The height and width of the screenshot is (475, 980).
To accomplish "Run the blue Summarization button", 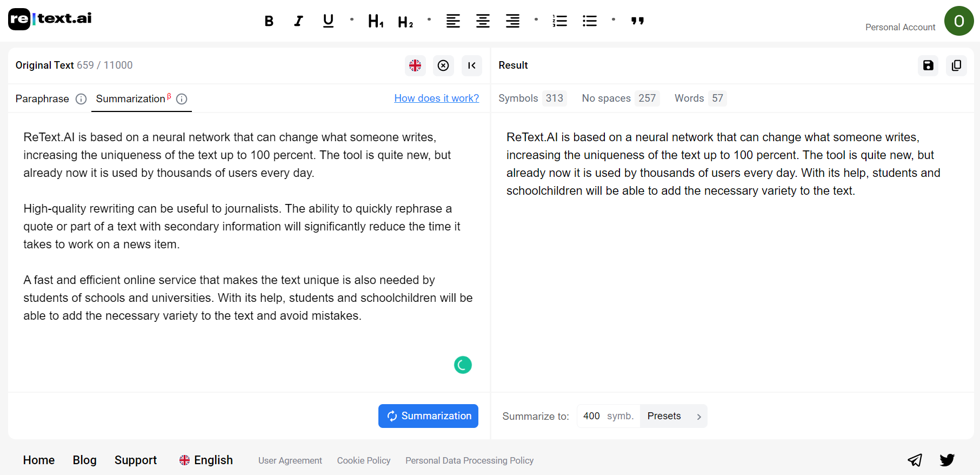I will coord(428,416).
